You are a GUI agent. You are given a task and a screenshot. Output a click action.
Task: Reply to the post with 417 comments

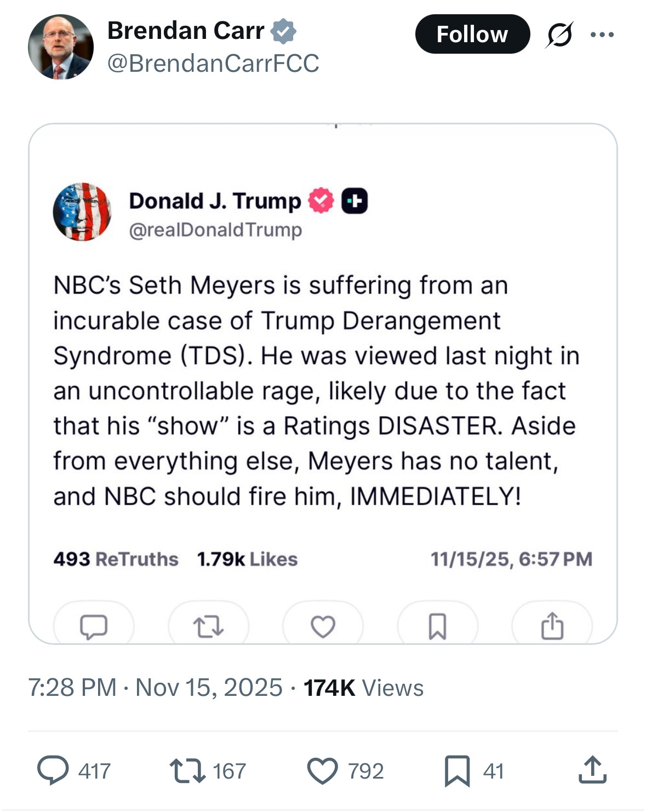pyautogui.click(x=53, y=770)
